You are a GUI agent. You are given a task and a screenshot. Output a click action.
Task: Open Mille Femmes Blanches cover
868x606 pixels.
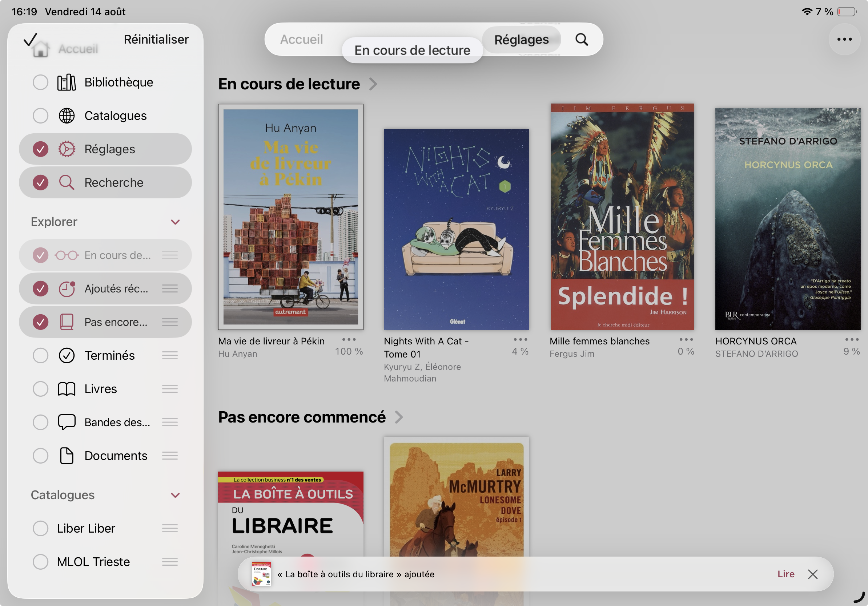pyautogui.click(x=622, y=217)
